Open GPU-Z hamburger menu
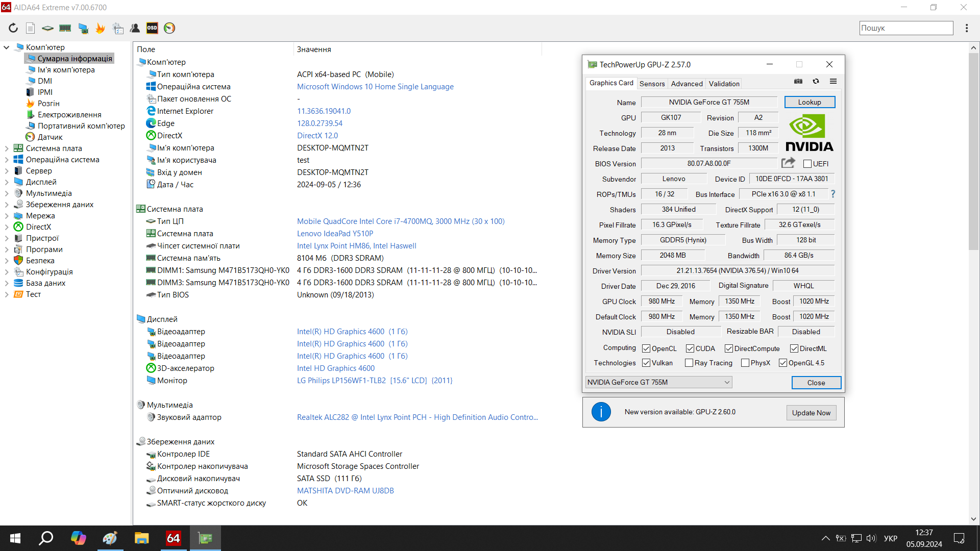 (833, 82)
